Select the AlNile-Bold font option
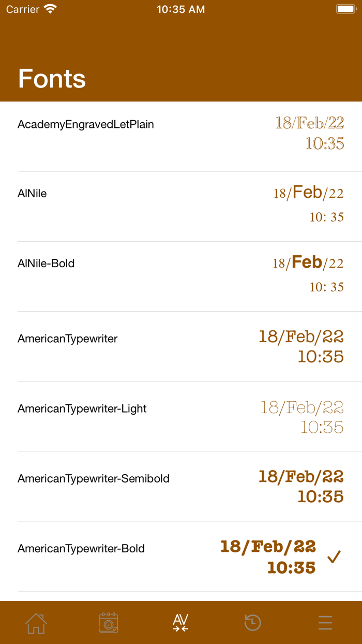This screenshot has width=362, height=644. click(x=46, y=264)
